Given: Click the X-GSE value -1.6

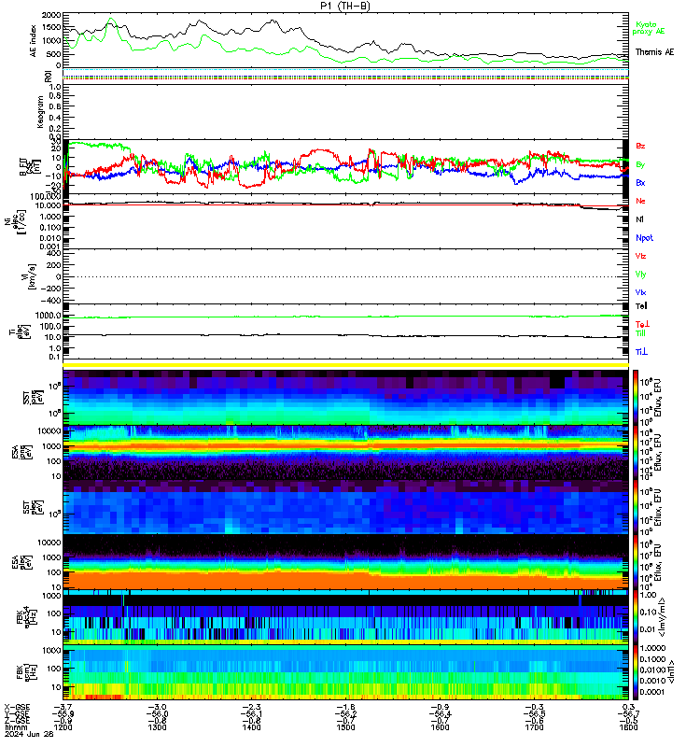Looking at the screenshot, I should [x=345, y=707].
